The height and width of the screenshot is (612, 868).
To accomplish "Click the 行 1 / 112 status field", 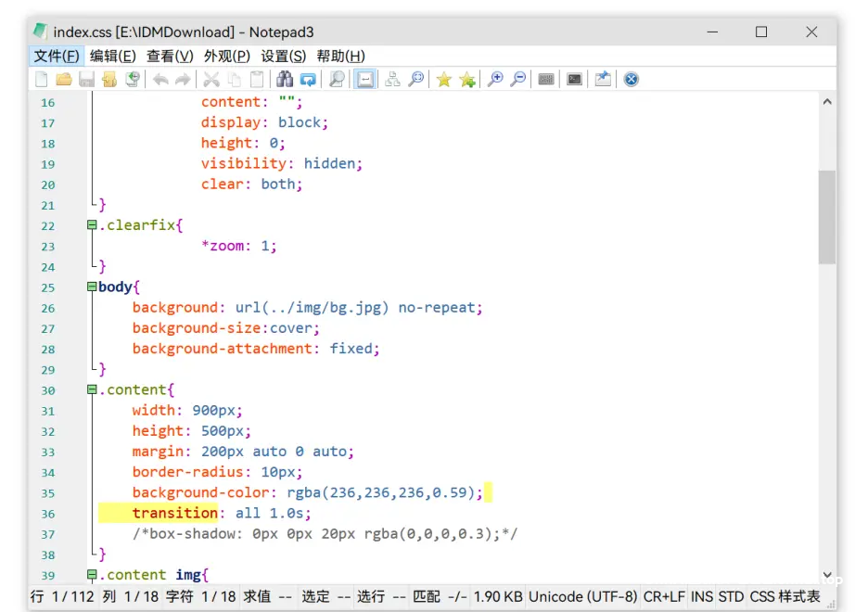I will 62,596.
